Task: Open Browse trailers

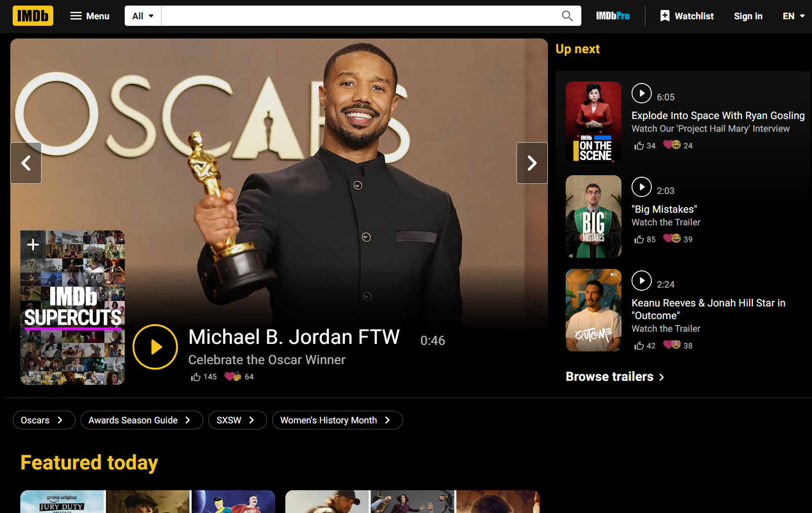Action: 614,377
